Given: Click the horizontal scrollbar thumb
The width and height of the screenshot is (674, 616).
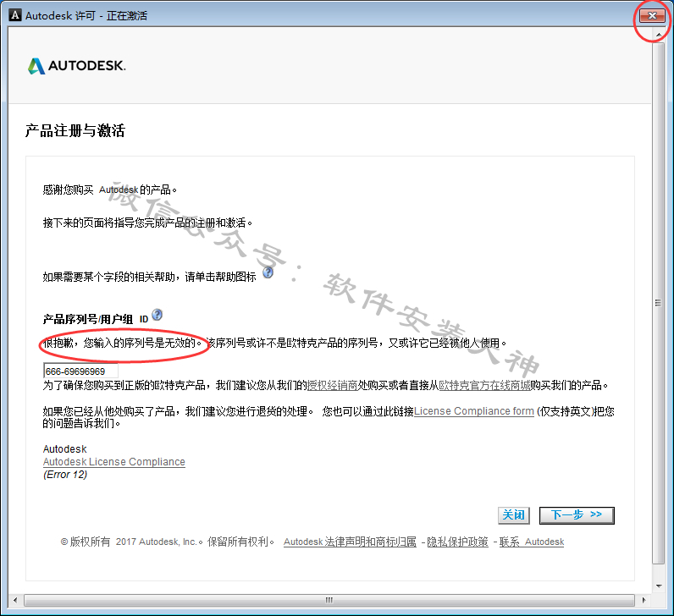Looking at the screenshot, I should coord(329,600).
